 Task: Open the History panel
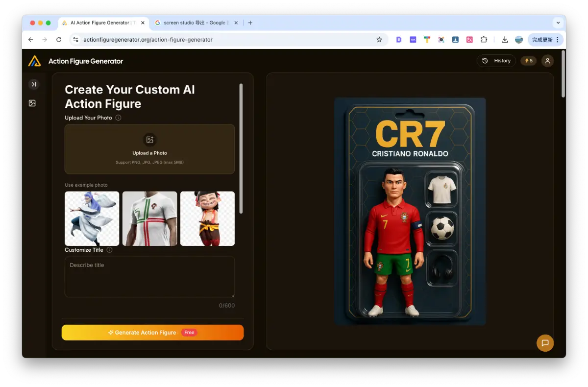pyautogui.click(x=496, y=61)
